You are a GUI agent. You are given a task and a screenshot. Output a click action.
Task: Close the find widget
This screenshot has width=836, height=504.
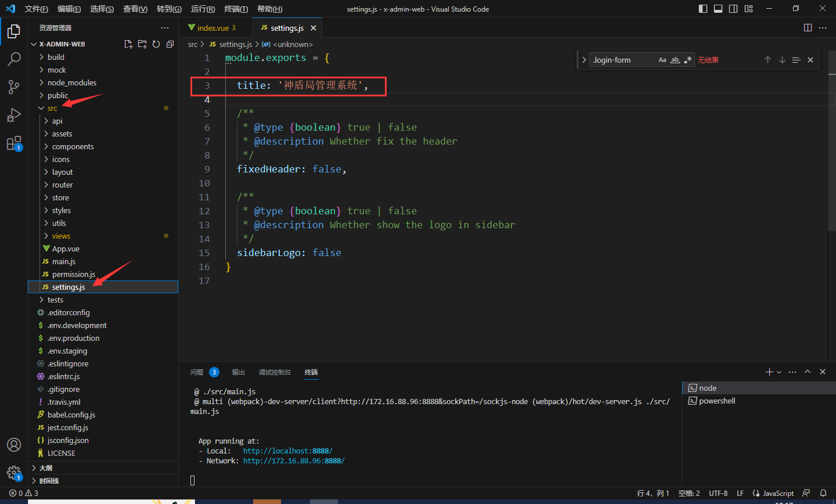click(x=810, y=60)
